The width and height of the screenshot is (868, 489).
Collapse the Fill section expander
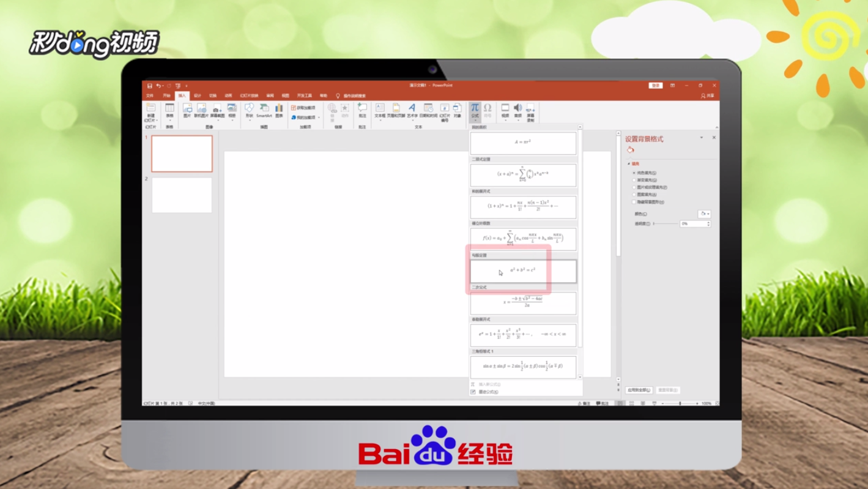click(x=629, y=164)
